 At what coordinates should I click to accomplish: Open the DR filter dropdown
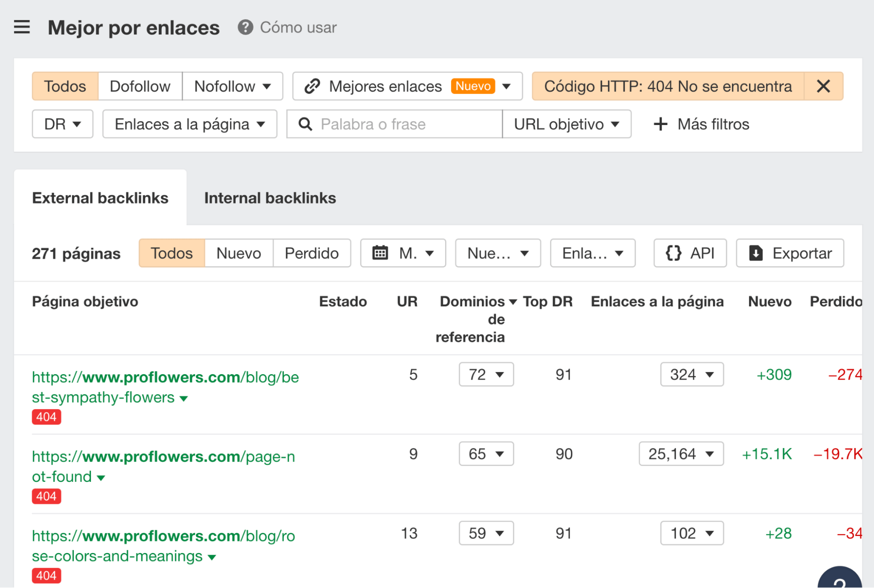[62, 124]
